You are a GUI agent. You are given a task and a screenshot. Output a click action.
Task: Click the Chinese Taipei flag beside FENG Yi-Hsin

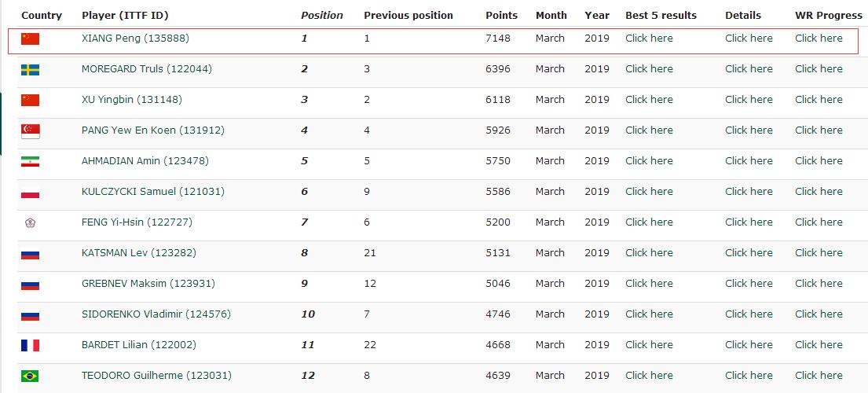click(30, 222)
